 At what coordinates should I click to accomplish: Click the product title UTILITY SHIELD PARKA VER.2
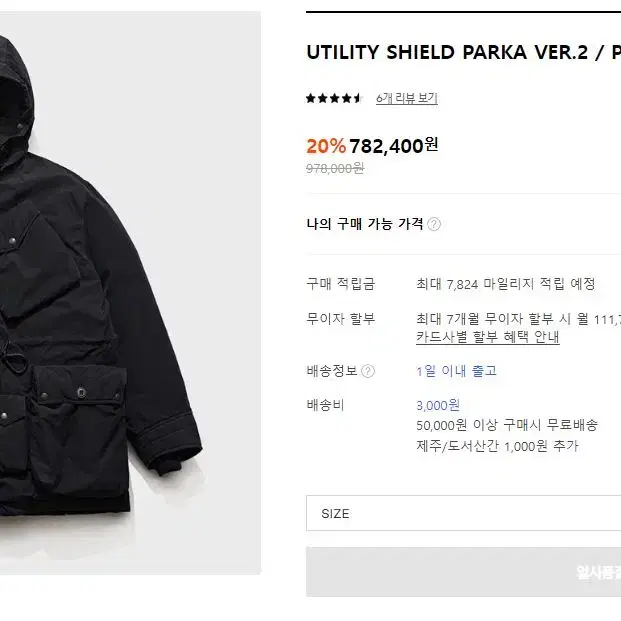coord(447,52)
